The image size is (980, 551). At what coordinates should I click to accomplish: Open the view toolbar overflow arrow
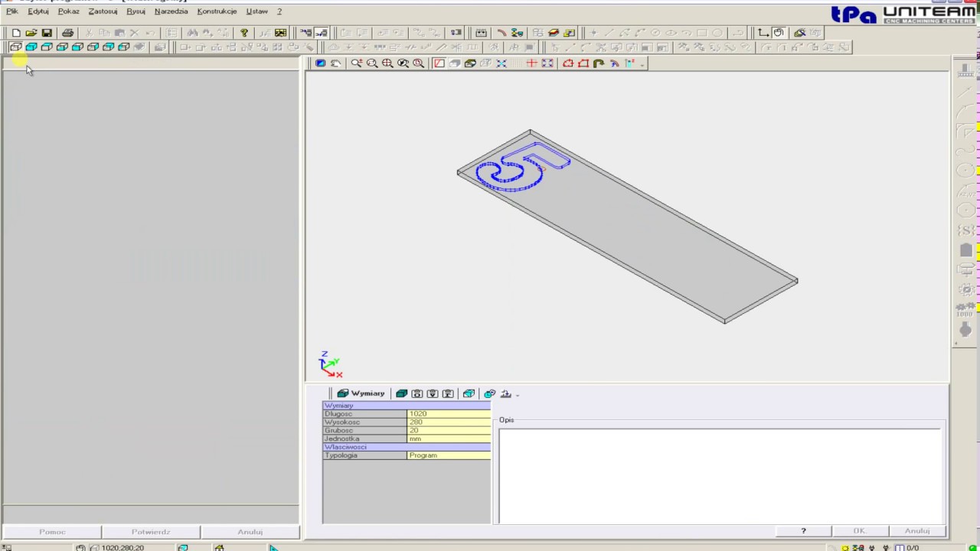point(642,65)
